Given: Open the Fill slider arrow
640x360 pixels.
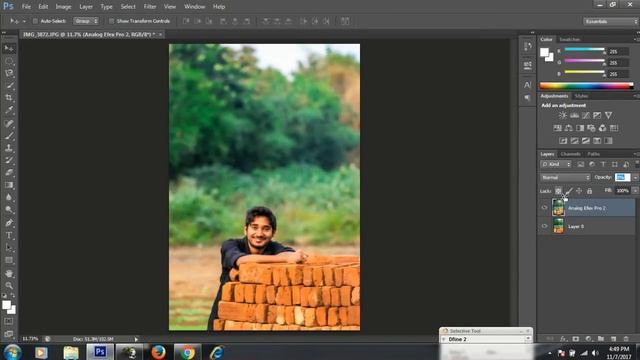Looking at the screenshot, I should click(x=635, y=191).
